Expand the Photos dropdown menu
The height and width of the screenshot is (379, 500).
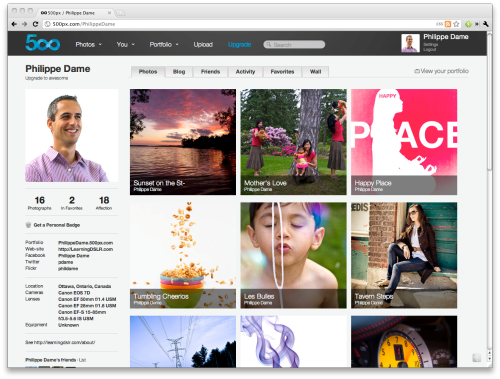pyautogui.click(x=88, y=44)
